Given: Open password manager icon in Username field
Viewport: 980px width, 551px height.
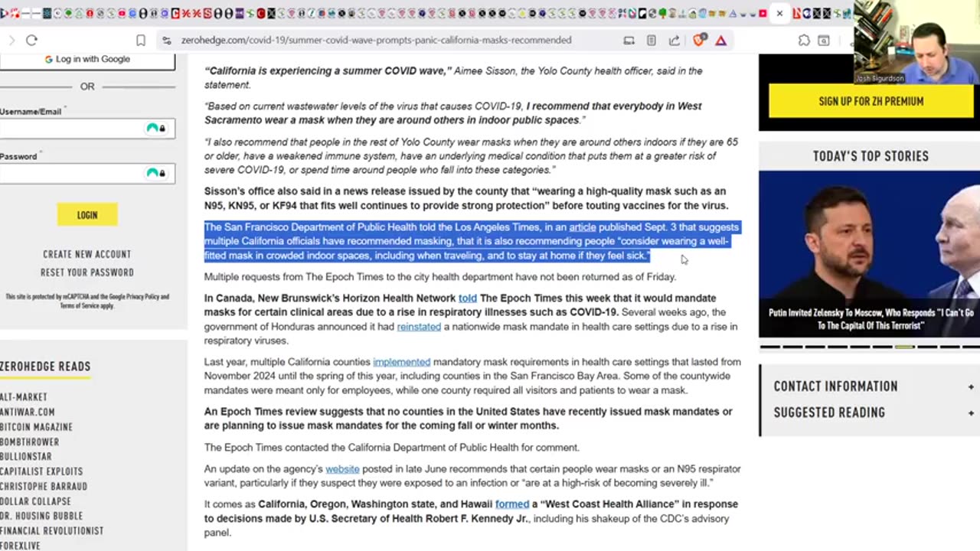Looking at the screenshot, I should 156,129.
